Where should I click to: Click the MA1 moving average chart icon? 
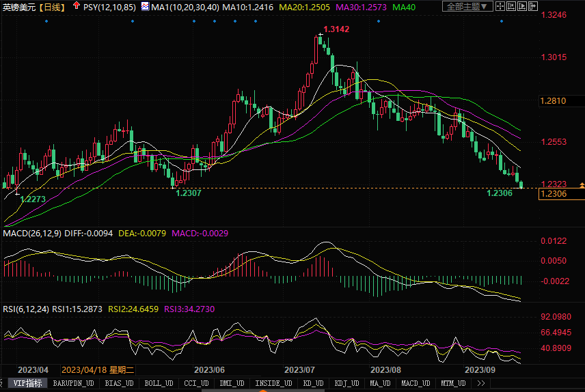[x=144, y=6]
